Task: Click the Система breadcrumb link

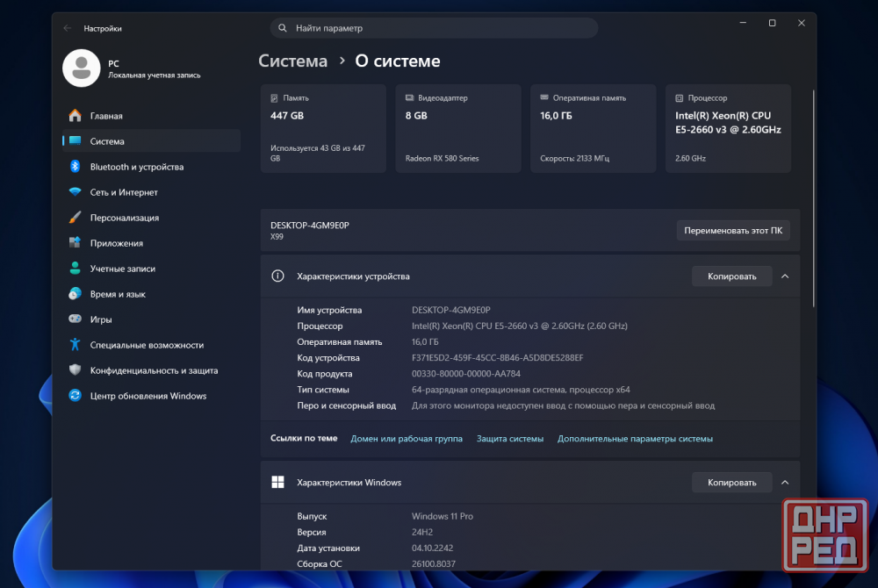Action: click(293, 61)
